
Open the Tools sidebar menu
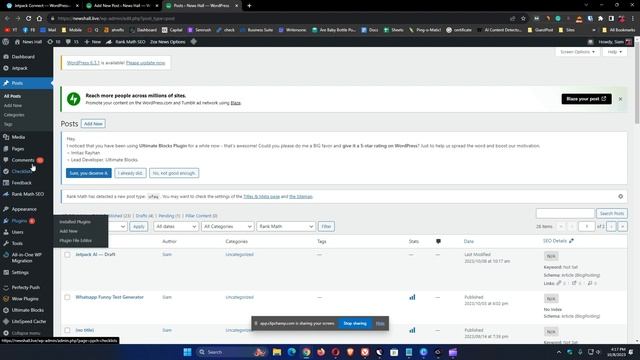17,243
